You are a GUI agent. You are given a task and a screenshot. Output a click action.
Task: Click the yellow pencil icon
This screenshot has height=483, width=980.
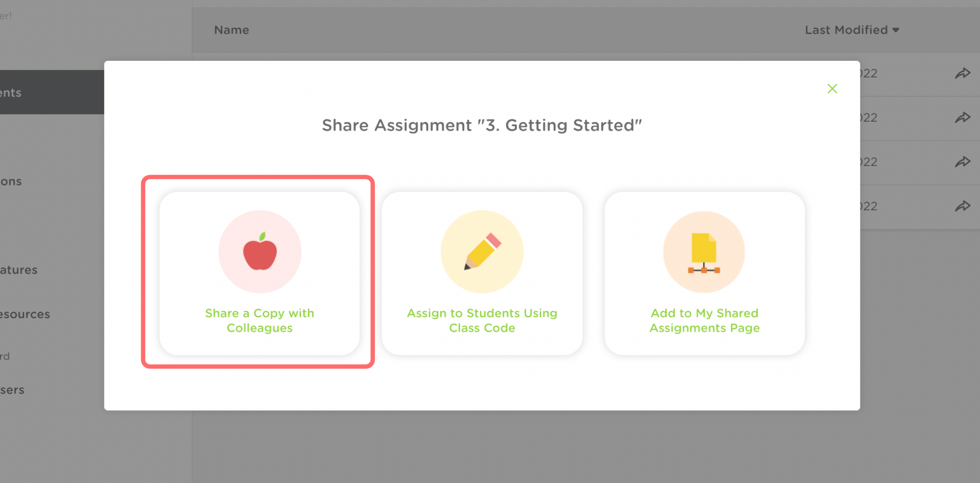click(482, 252)
